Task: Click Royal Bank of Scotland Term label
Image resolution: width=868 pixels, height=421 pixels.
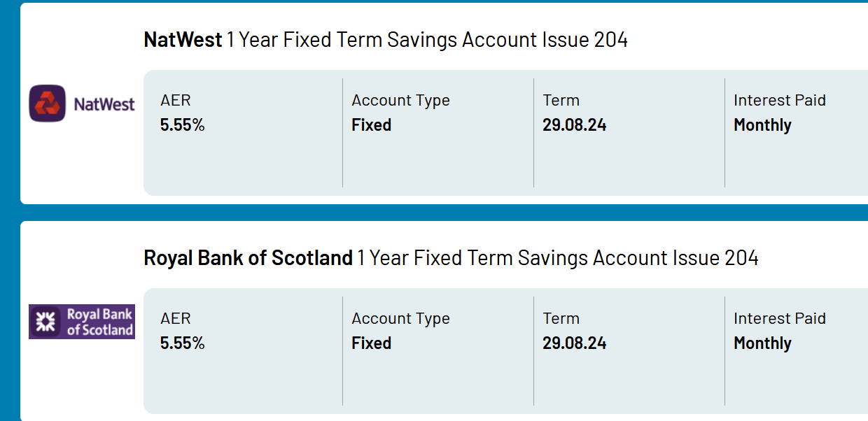Action: click(x=561, y=319)
